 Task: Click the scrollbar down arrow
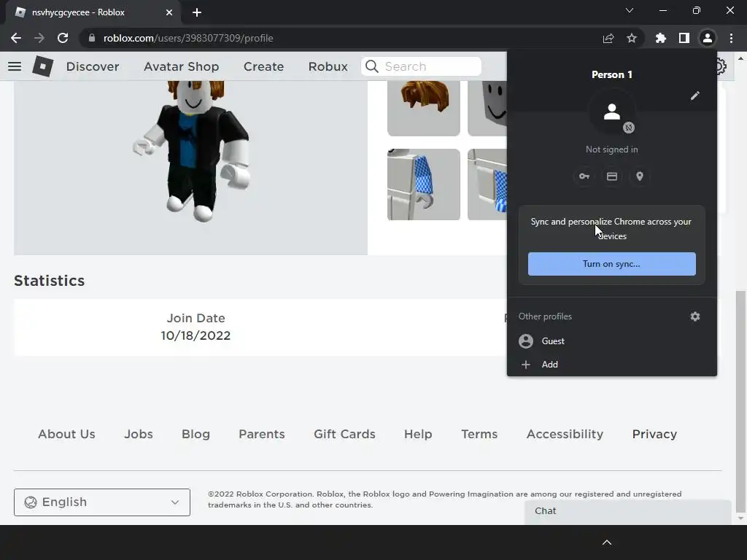click(741, 518)
